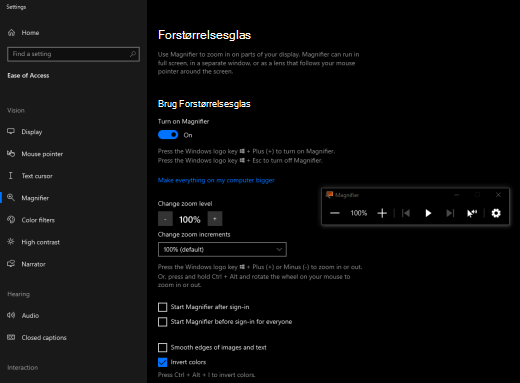The height and width of the screenshot is (383, 520).
Task: Click the Magnifier sidebar icon
Action: click(11, 198)
